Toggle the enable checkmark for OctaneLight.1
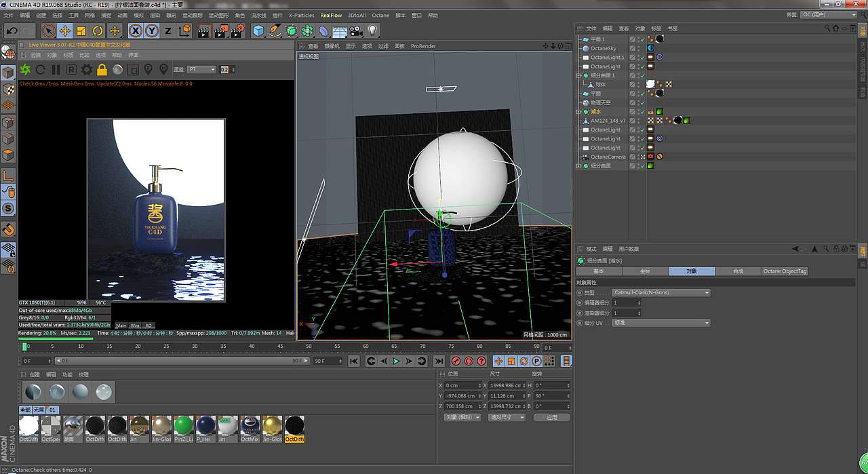868x474 pixels. coord(642,57)
